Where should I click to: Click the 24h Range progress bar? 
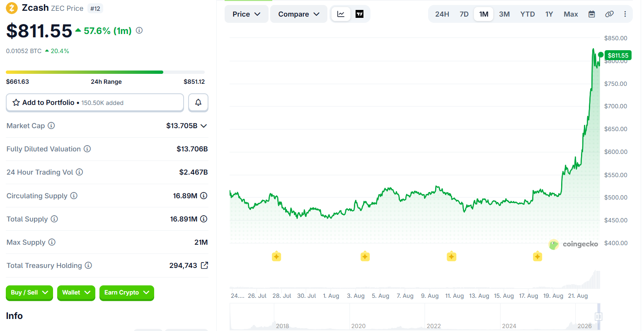pos(105,72)
